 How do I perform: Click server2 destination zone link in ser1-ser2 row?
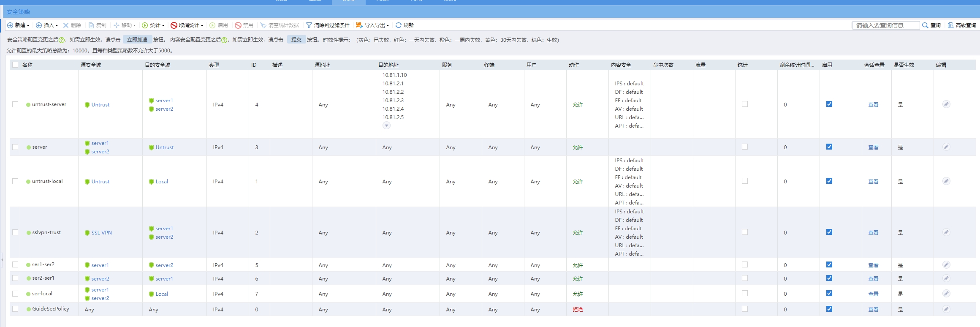point(164,265)
